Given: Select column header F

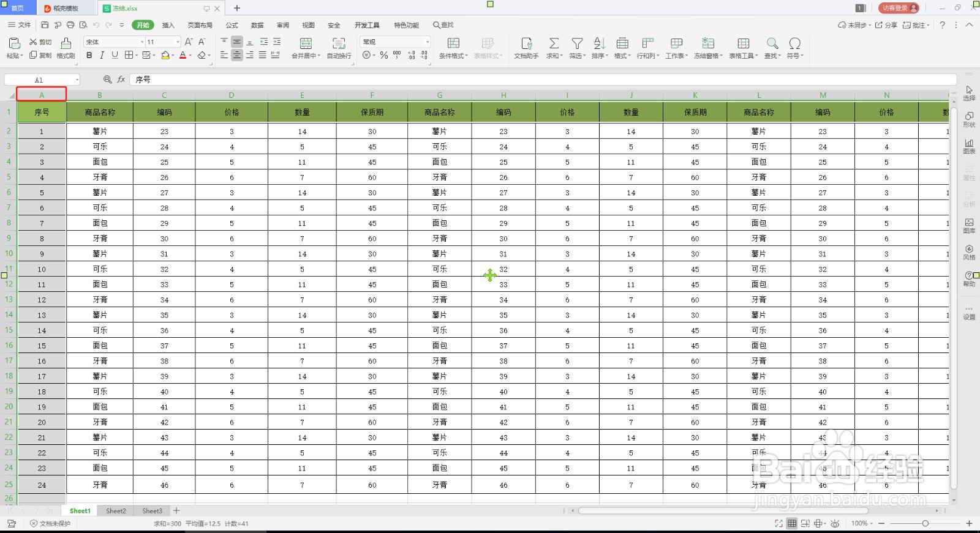Looking at the screenshot, I should [372, 95].
